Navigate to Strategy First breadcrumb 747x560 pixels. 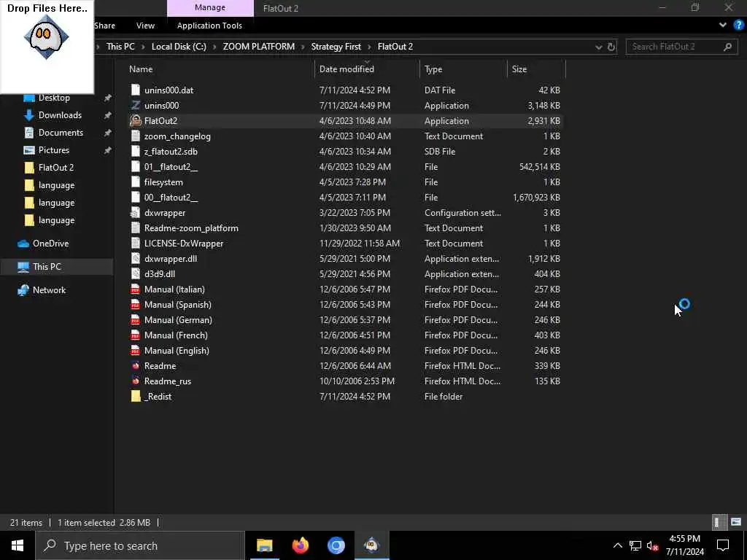point(336,47)
